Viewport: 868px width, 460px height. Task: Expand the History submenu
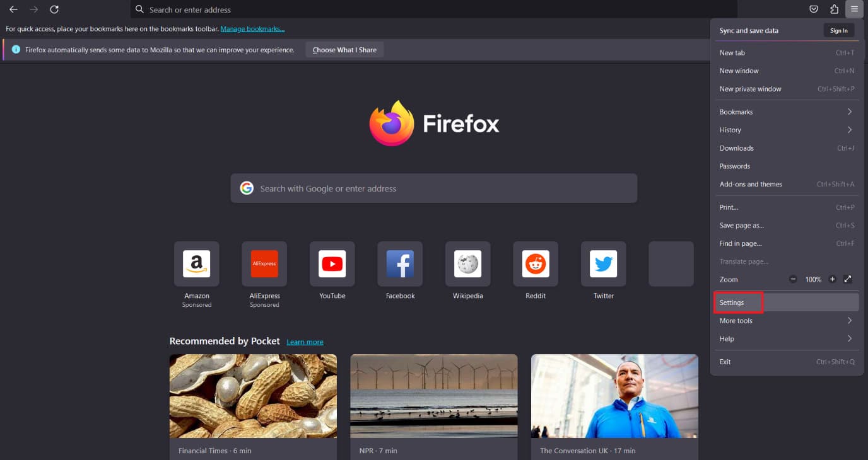click(786, 130)
